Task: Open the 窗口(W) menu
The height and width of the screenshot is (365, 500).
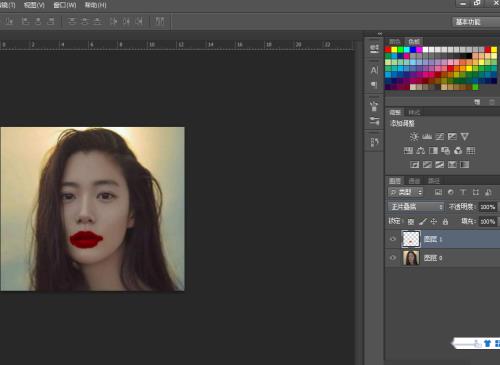Action: coord(65,5)
